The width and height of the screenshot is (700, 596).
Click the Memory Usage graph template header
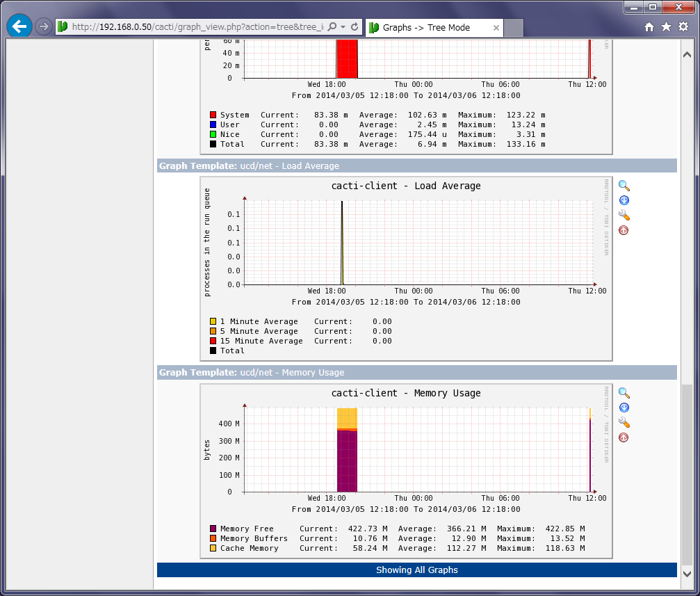pos(417,372)
